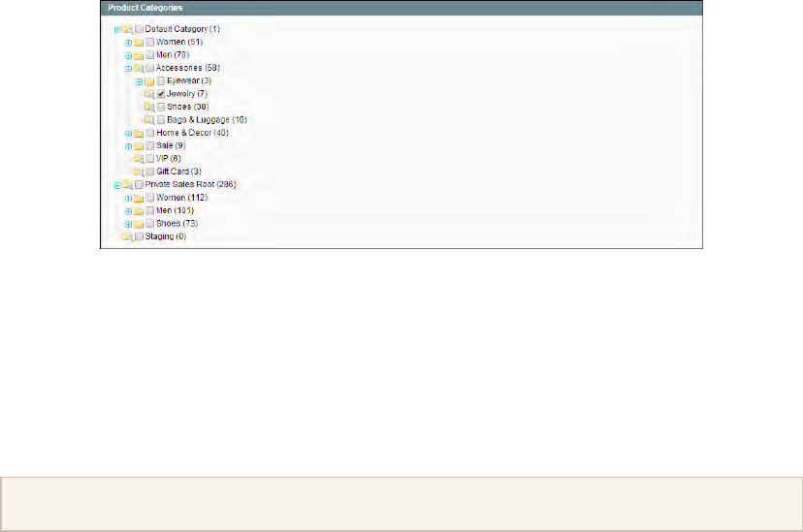Check the Women (112) checkbox
The image size is (803, 532).
(150, 198)
